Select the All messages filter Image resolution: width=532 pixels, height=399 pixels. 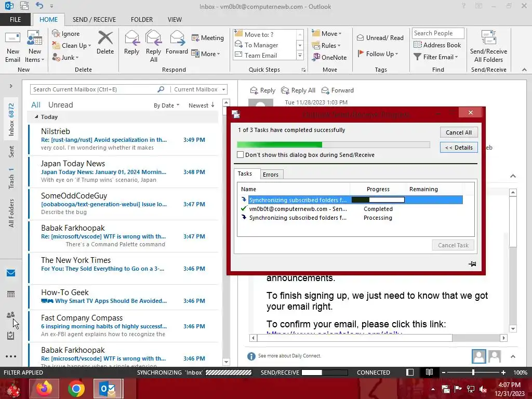pos(36,105)
